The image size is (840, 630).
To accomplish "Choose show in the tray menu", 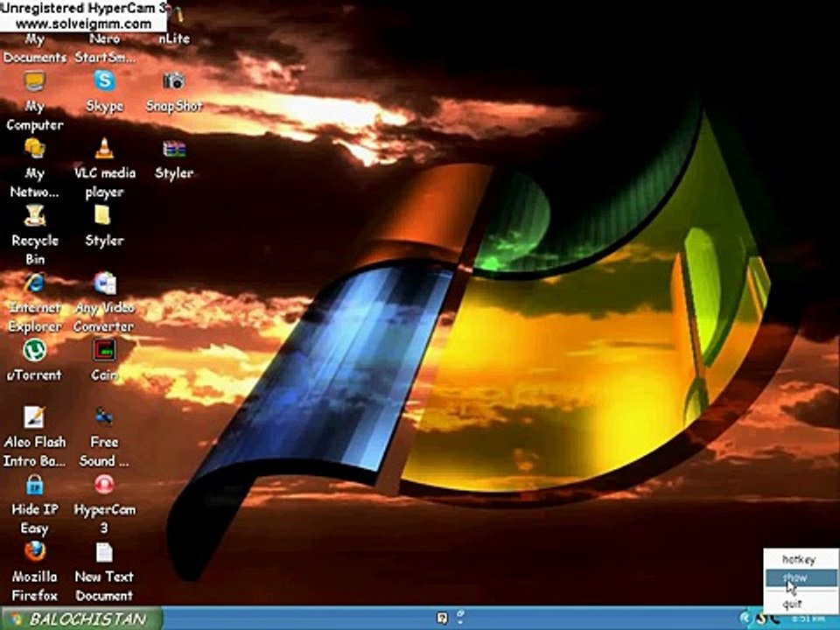I will coord(801,577).
